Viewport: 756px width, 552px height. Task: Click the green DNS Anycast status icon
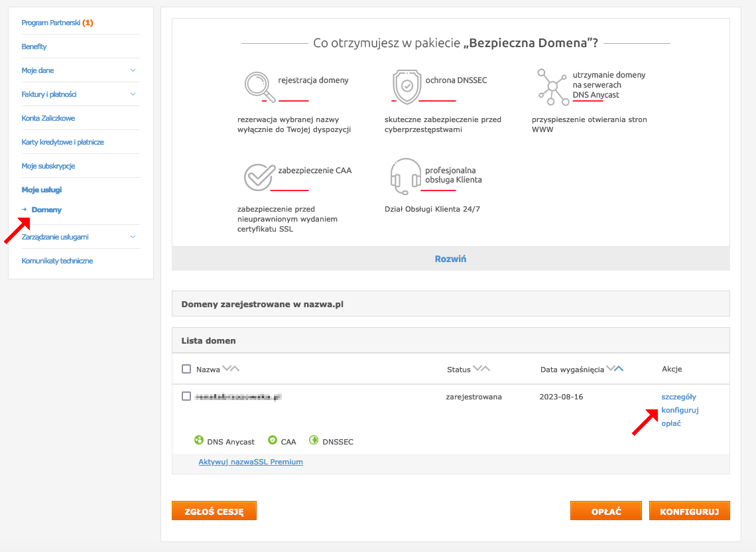tap(197, 439)
